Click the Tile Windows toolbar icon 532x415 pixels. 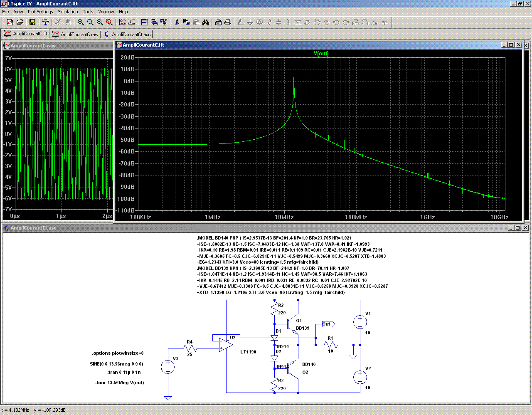coord(145,22)
